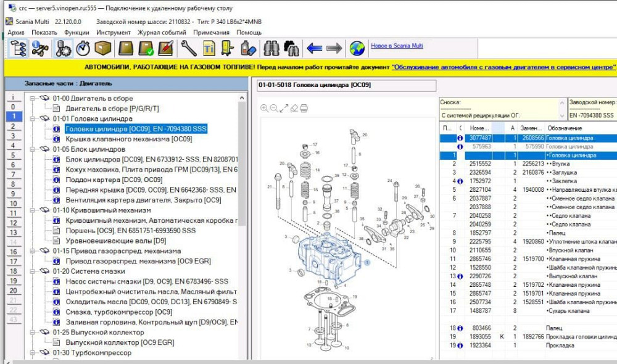Print the cylinder head diagram
Image resolution: width=617 pixels, height=364 pixels.
(x=304, y=108)
